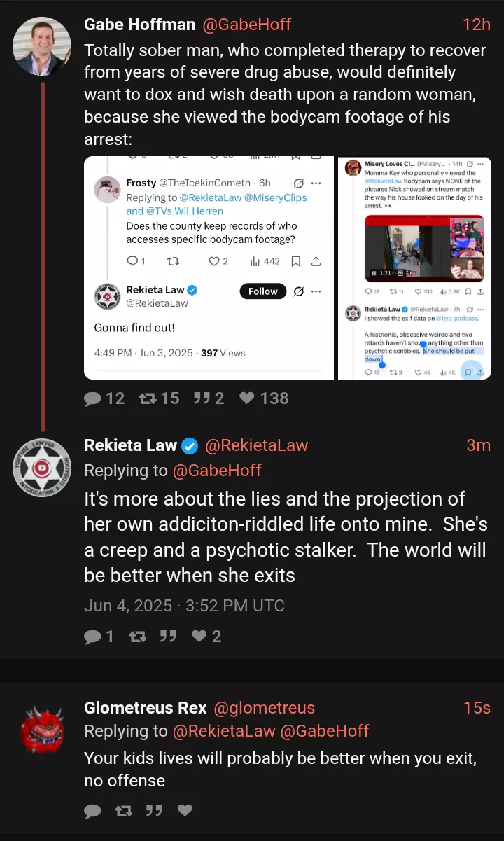Open the Misery Loves Clips screenshot image
The image size is (504, 841).
414,268
